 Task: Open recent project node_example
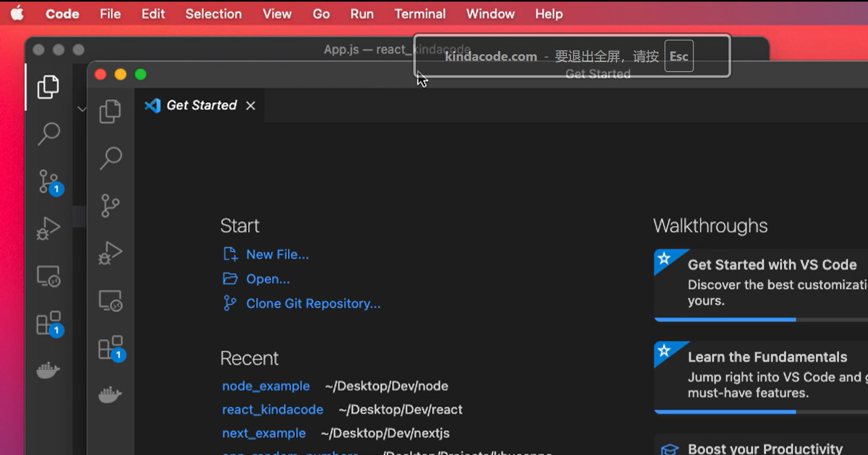point(266,386)
